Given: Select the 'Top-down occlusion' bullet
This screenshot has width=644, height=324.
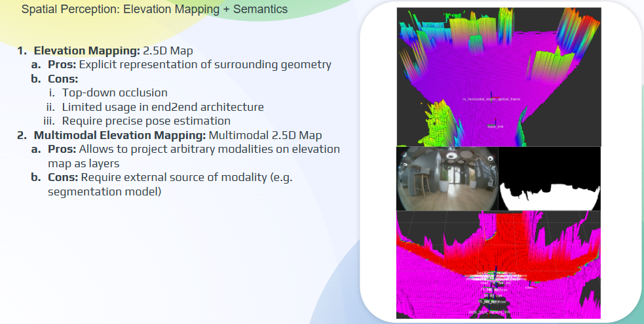Looking at the screenshot, I should pos(115,93).
